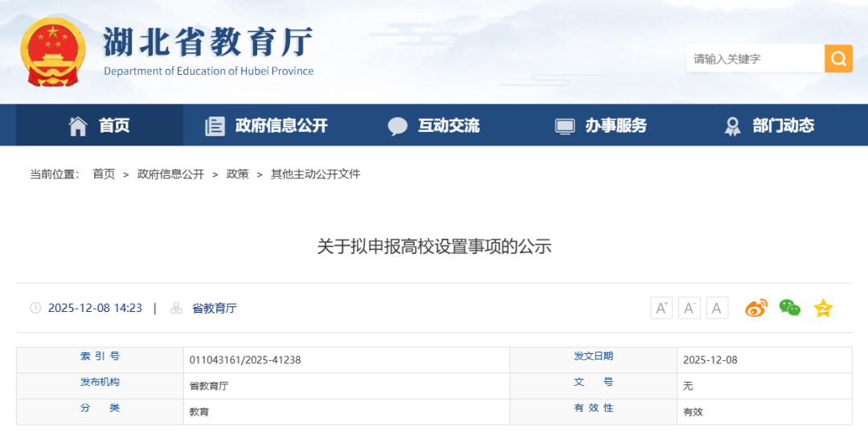Open the 部门动态 navigation menu

(768, 125)
